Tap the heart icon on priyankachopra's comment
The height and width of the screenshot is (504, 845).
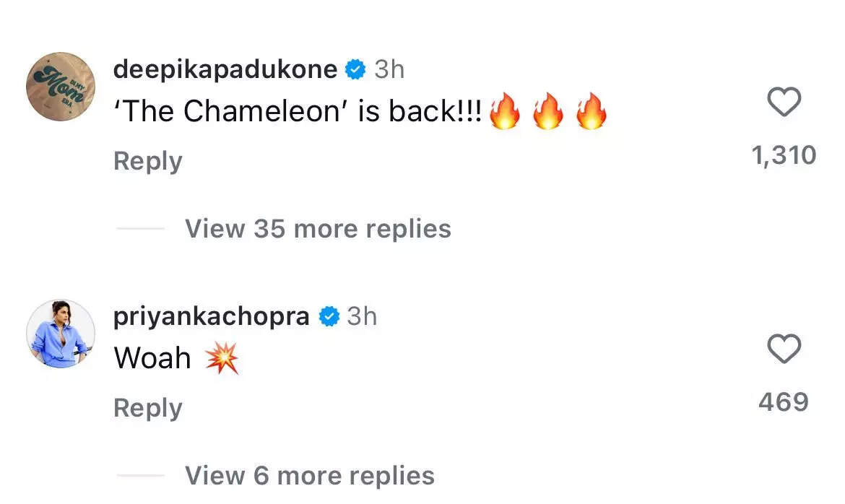(x=784, y=350)
